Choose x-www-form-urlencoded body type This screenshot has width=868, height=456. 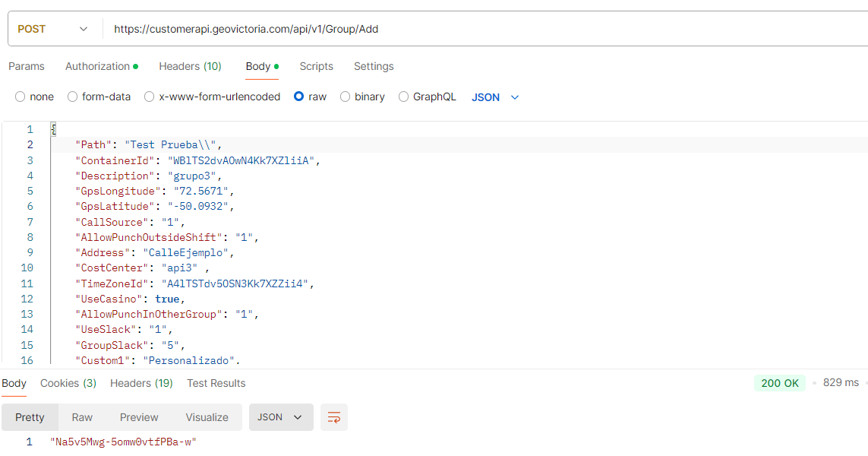(150, 97)
